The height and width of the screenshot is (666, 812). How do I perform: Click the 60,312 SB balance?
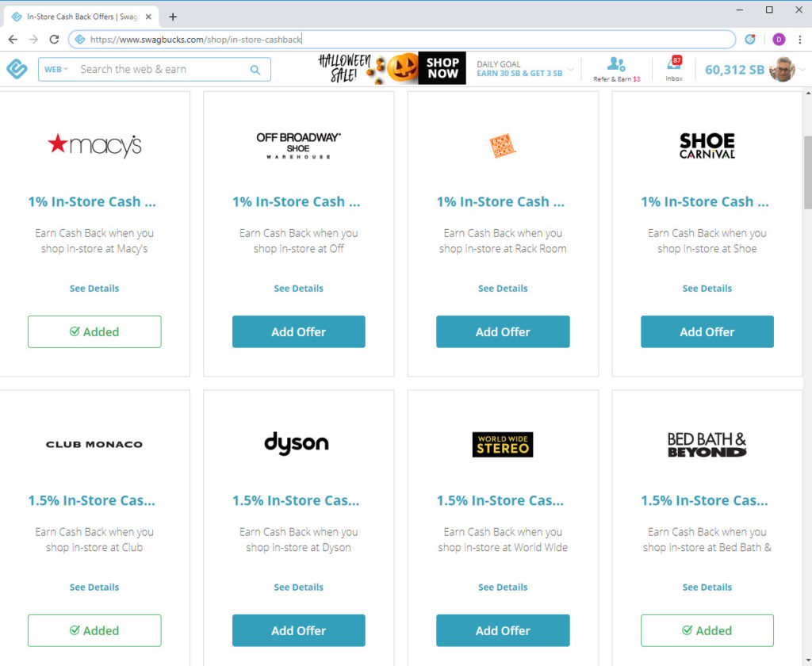coord(734,70)
